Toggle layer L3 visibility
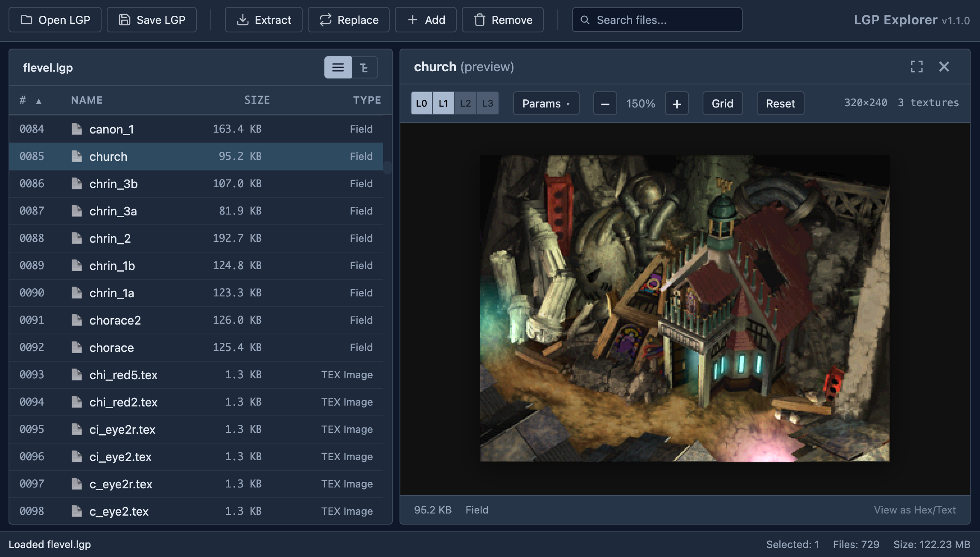Image resolution: width=980 pixels, height=557 pixels. click(487, 103)
